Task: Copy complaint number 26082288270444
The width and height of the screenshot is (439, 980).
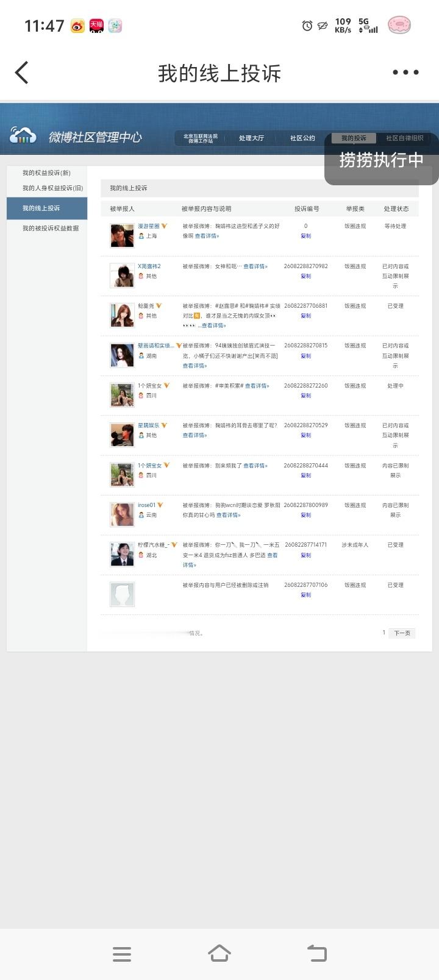Action: [x=306, y=475]
